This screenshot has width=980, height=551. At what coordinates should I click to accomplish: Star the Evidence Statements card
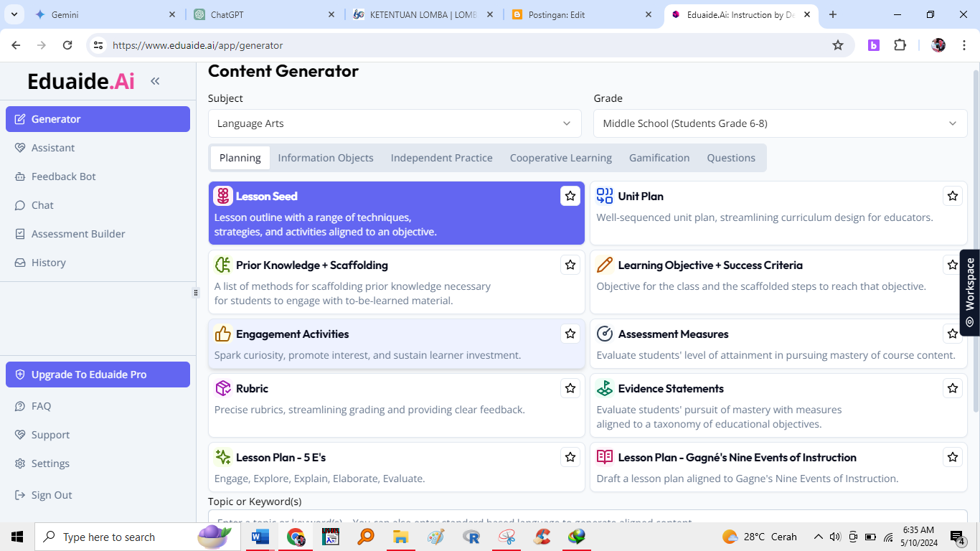coord(953,388)
